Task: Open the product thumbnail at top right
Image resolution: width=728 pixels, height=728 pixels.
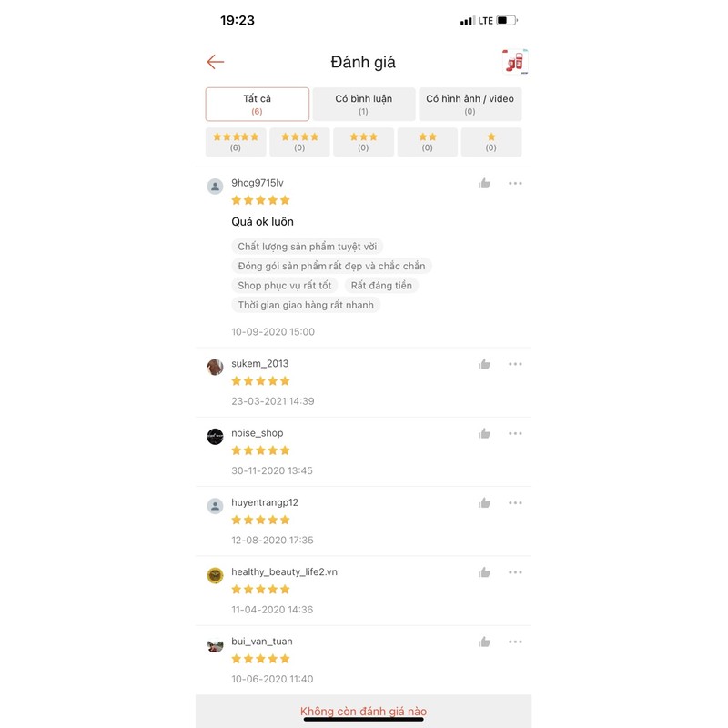Action: 515,61
